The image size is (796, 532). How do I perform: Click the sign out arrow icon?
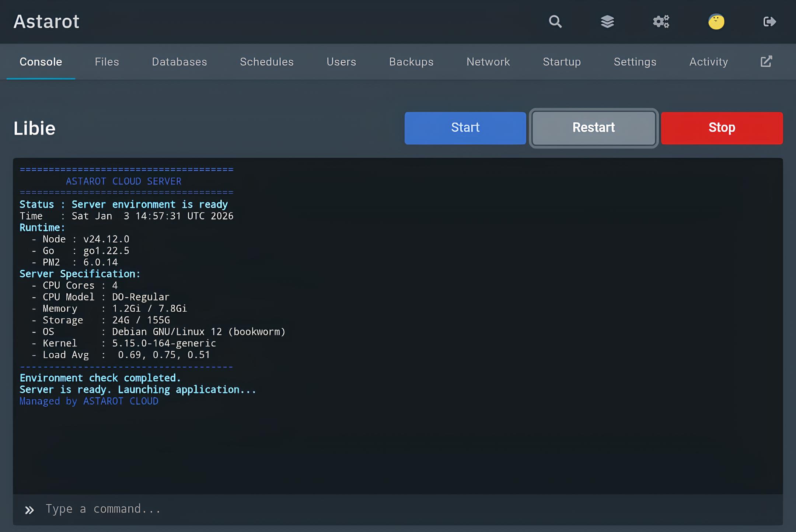coord(769,22)
